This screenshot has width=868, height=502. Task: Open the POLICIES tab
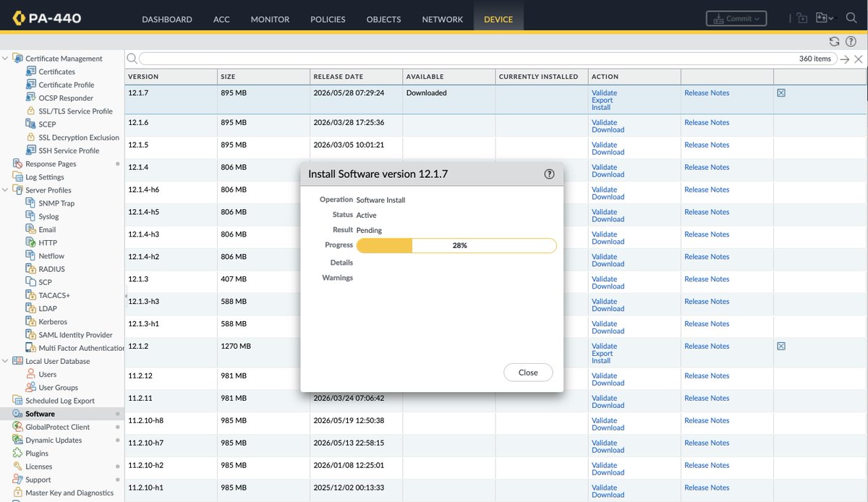(328, 20)
